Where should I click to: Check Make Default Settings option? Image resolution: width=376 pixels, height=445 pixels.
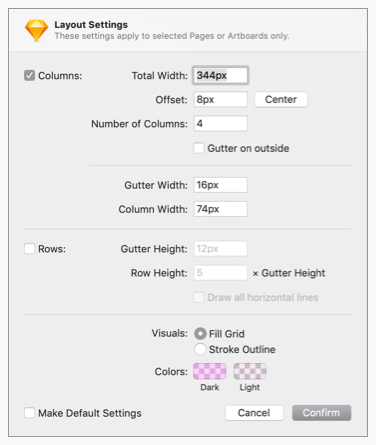click(29, 413)
